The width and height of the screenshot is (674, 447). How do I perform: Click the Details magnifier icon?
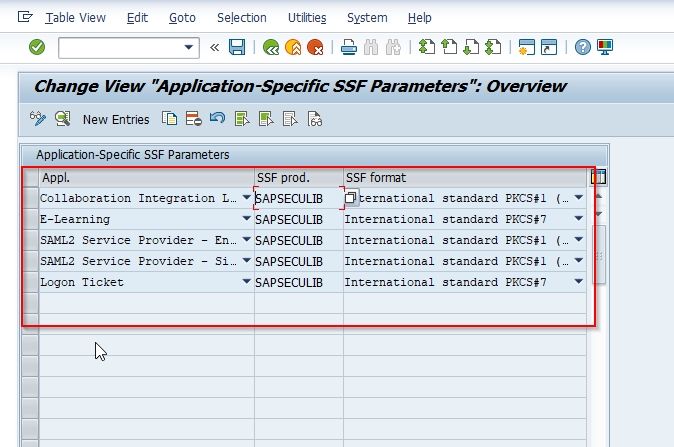[x=63, y=119]
